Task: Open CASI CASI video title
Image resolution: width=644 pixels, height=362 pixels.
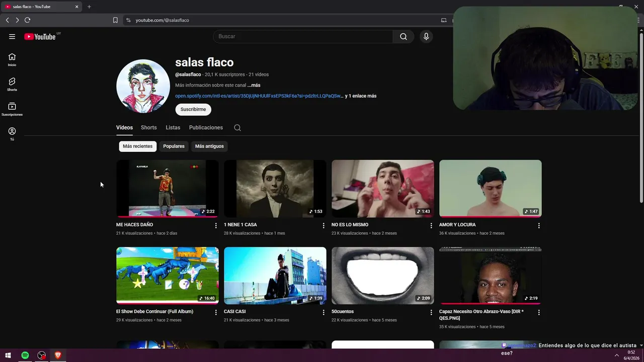Action: coord(235,312)
